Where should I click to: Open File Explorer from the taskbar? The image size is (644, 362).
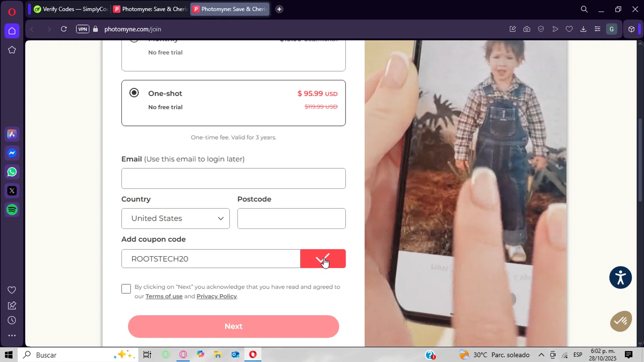coord(218,355)
